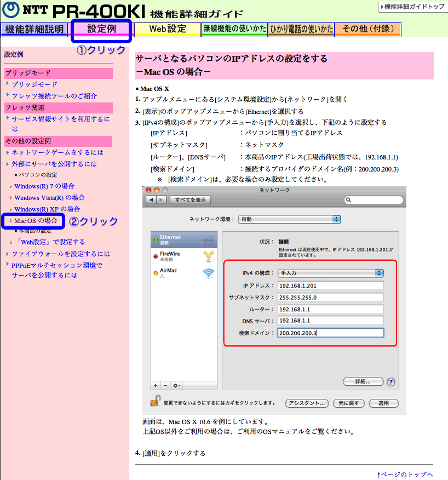Click the すべてを表示 button

[x=190, y=200]
